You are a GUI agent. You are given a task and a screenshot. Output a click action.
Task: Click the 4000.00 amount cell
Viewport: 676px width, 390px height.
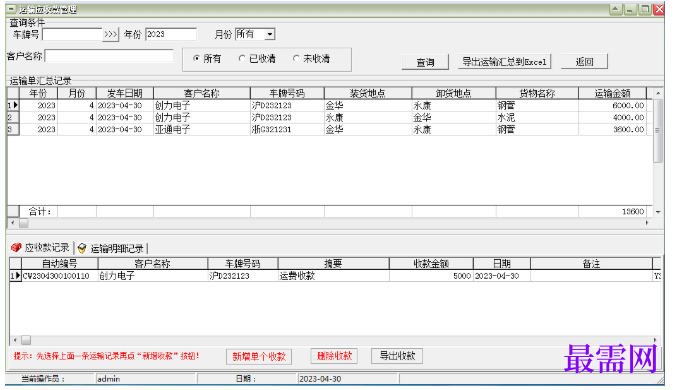(x=612, y=117)
